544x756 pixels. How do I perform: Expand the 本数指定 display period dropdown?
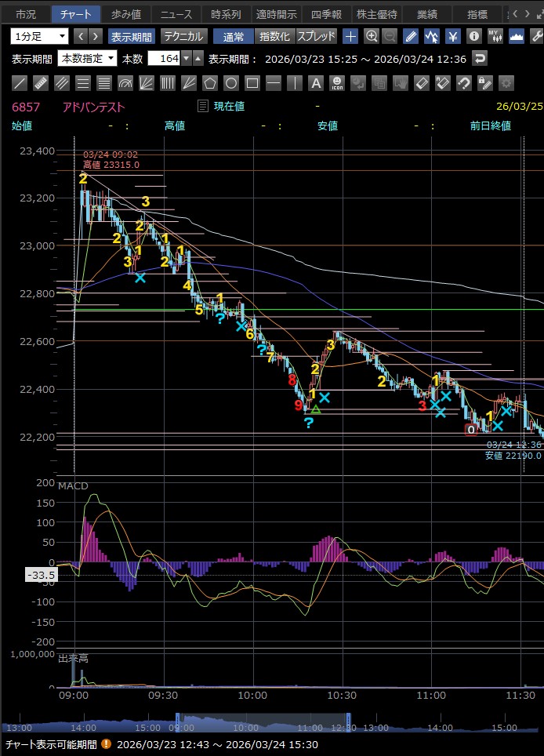tap(88, 59)
